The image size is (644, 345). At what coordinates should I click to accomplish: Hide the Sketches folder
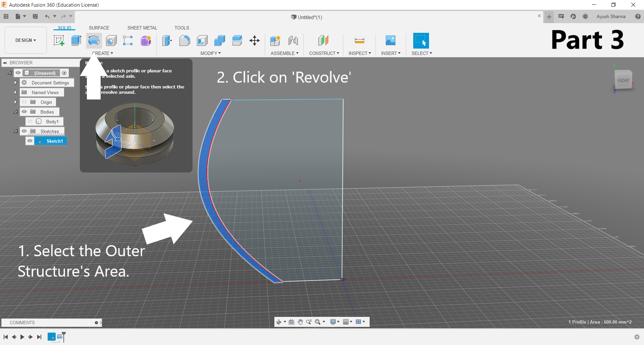[24, 131]
